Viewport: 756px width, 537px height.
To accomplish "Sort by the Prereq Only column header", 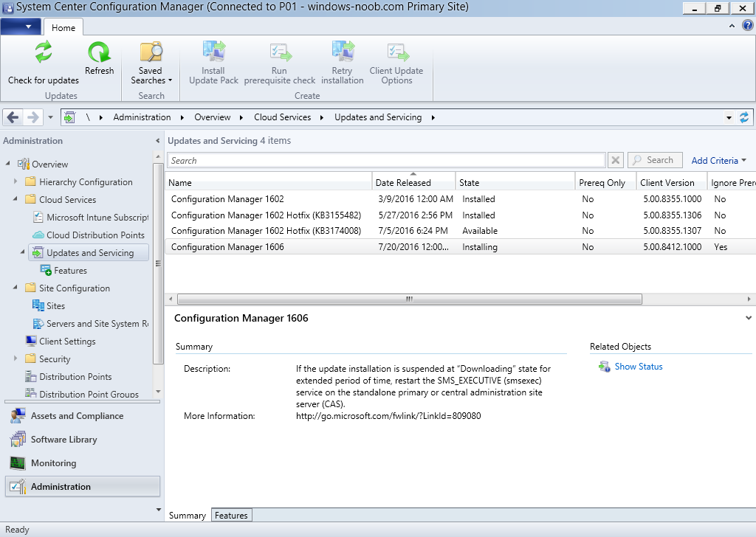I will pos(605,181).
